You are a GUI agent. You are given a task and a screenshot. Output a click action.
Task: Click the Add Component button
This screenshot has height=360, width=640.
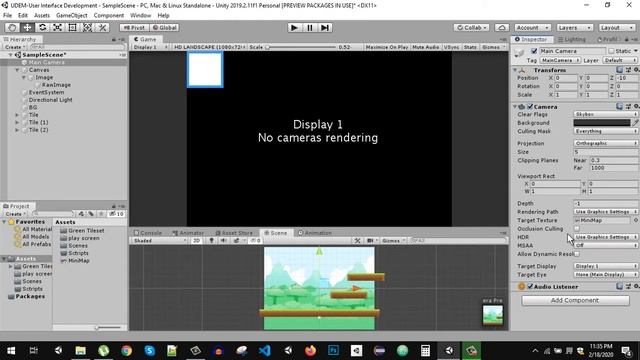coord(575,300)
